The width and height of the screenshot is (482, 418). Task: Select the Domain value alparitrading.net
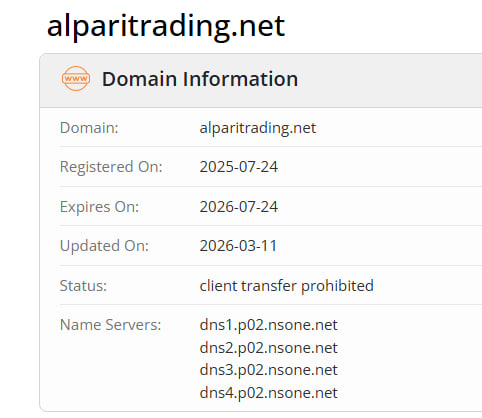tap(258, 128)
